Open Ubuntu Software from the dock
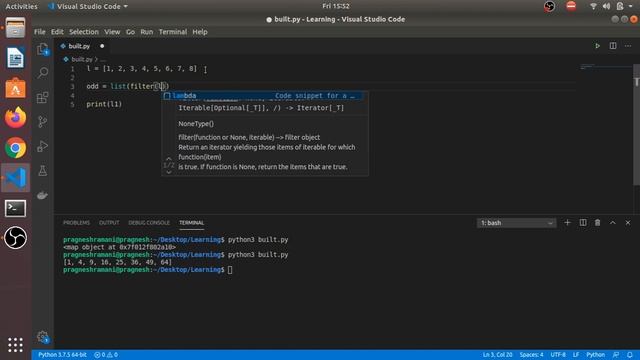Image resolution: width=640 pixels, height=360 pixels. (16, 88)
